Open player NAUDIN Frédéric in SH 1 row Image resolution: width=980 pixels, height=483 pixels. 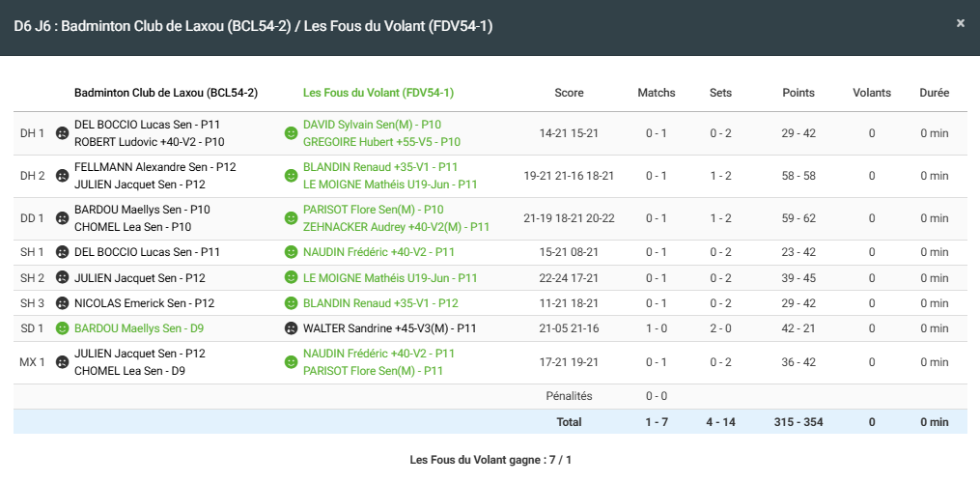pyautogui.click(x=378, y=252)
